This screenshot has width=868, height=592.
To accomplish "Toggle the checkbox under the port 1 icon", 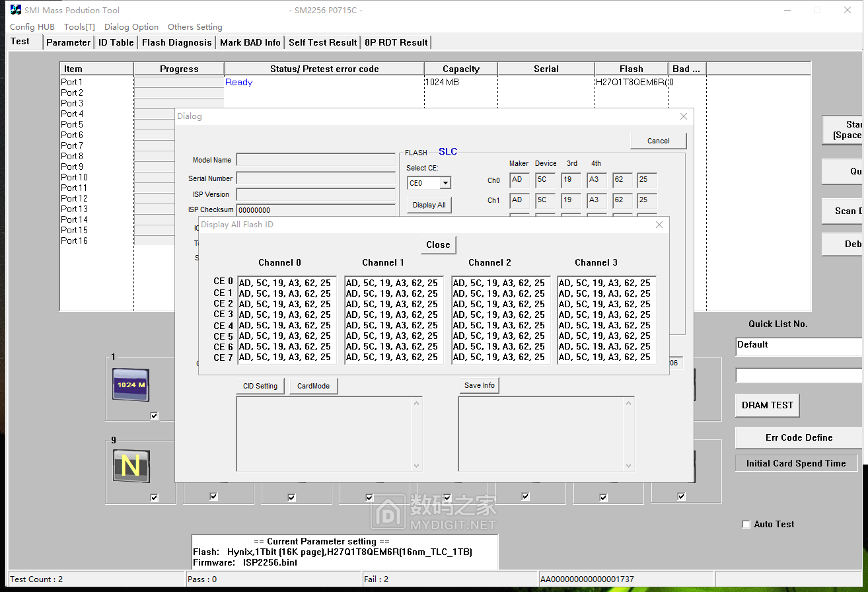I will [155, 416].
